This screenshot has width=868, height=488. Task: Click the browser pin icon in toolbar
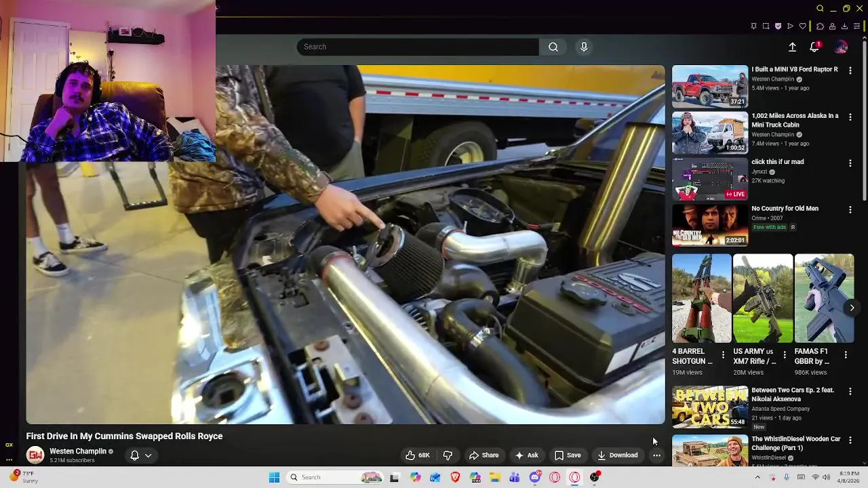(x=753, y=26)
